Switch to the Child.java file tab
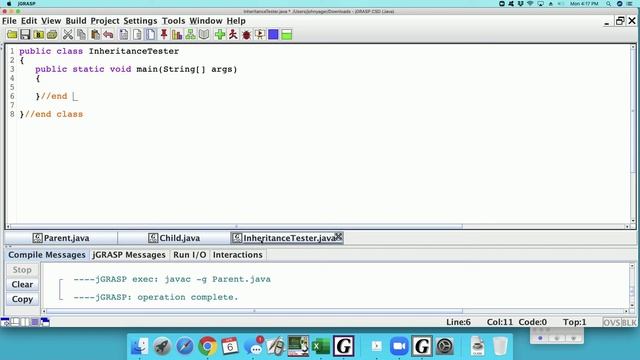 point(174,238)
